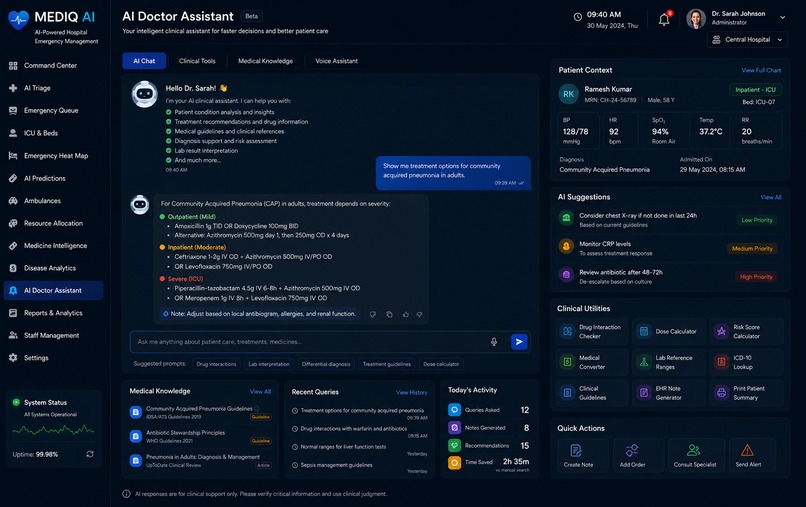
Task: Click Inpatient - ICU status badge
Action: 755,89
